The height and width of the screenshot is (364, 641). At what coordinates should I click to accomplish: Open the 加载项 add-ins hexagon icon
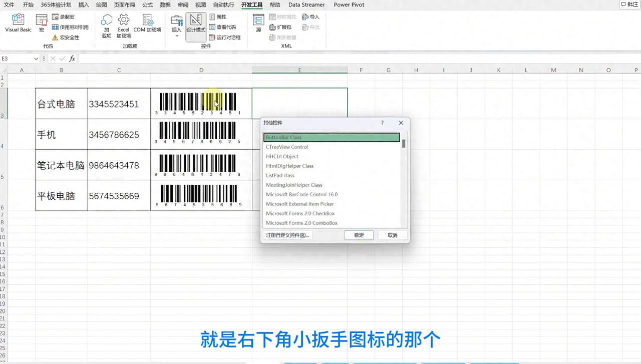point(107,26)
